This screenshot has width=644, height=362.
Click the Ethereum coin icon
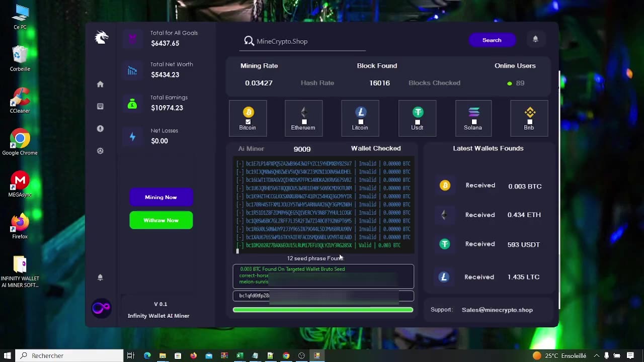pos(303,112)
